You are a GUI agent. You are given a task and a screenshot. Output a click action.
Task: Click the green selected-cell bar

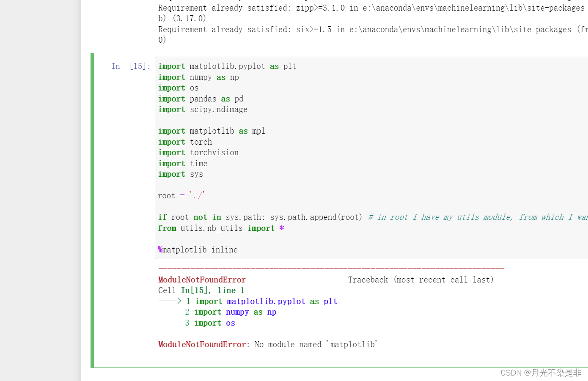pos(92,211)
